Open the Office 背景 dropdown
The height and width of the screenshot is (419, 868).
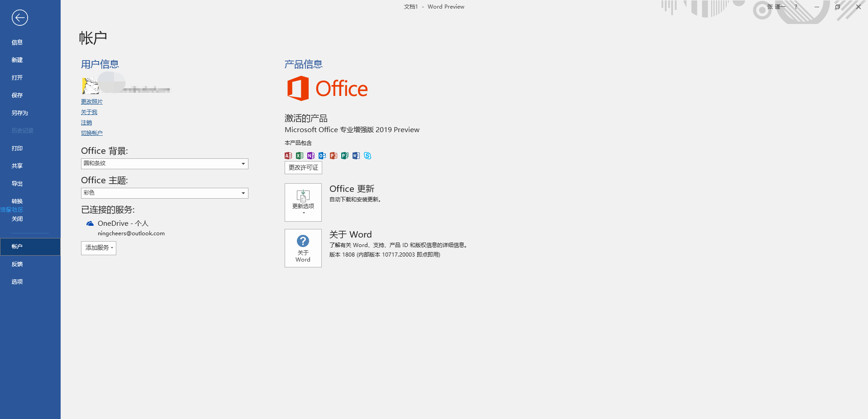point(165,164)
